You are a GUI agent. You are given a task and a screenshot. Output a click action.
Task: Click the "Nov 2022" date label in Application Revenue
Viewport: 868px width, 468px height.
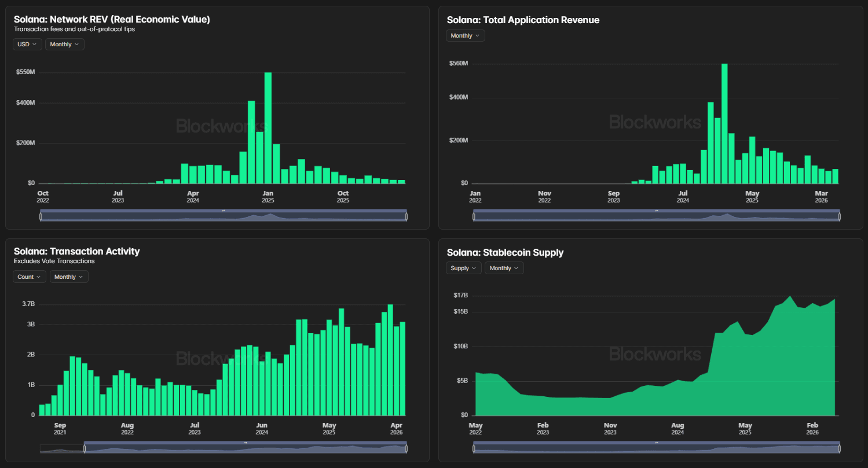(544, 197)
